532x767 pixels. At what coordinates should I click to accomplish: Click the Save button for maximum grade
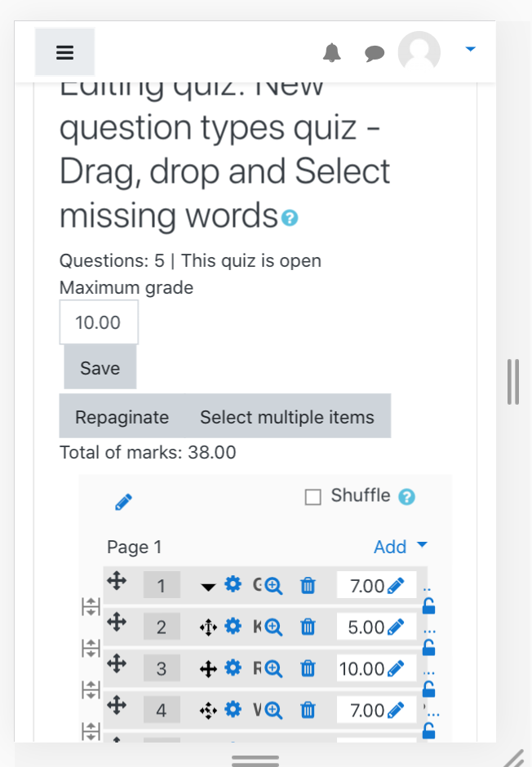(100, 367)
